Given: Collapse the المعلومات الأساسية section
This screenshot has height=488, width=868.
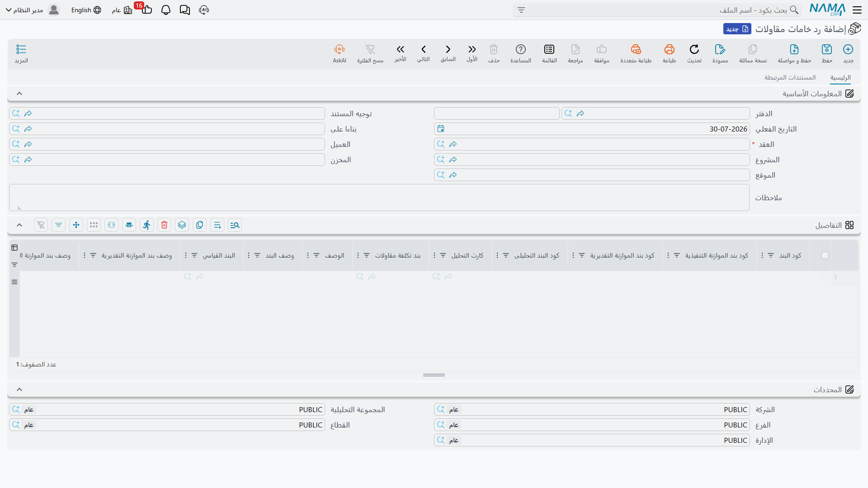Looking at the screenshot, I should (19, 94).
